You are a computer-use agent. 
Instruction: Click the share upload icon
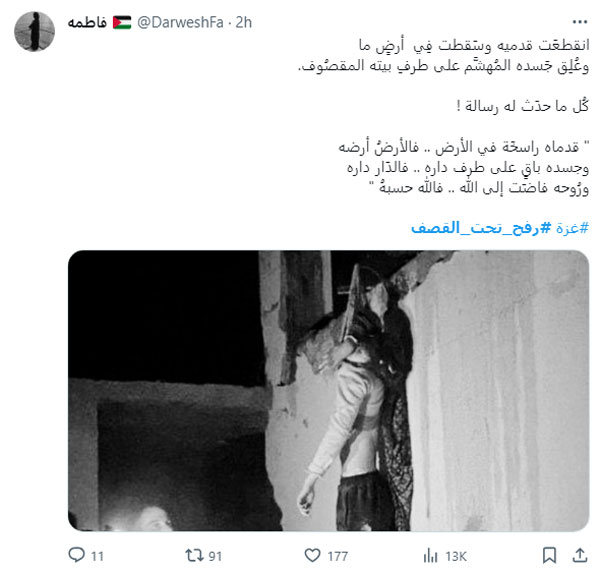tap(579, 555)
